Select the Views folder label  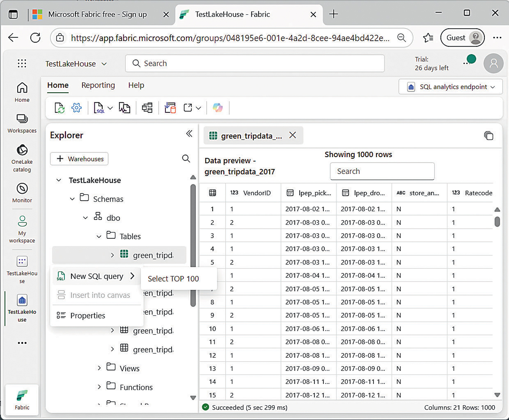[130, 368]
